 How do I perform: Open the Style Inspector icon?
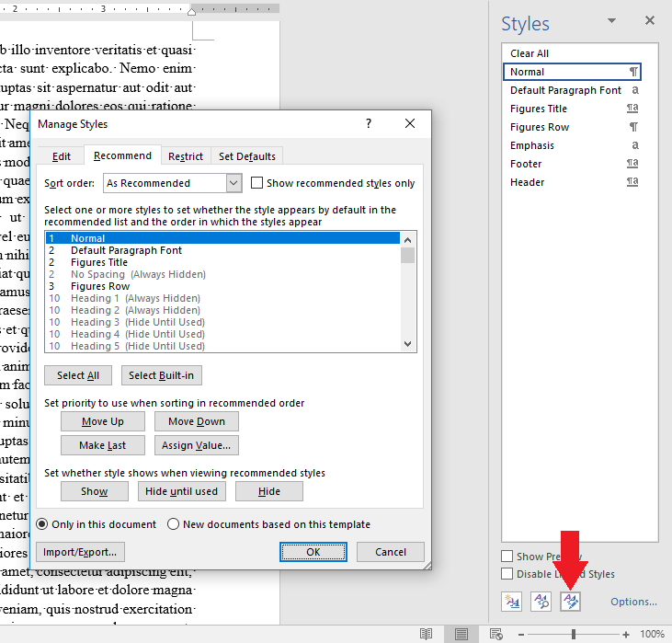(x=541, y=601)
